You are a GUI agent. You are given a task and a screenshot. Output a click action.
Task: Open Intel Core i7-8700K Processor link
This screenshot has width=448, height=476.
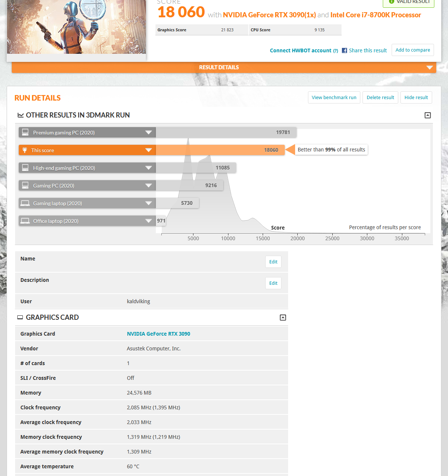(375, 15)
